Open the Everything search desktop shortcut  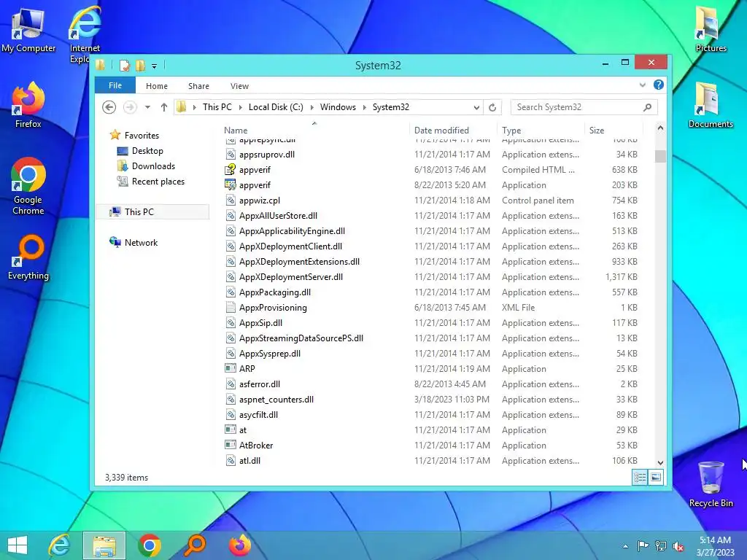point(28,257)
